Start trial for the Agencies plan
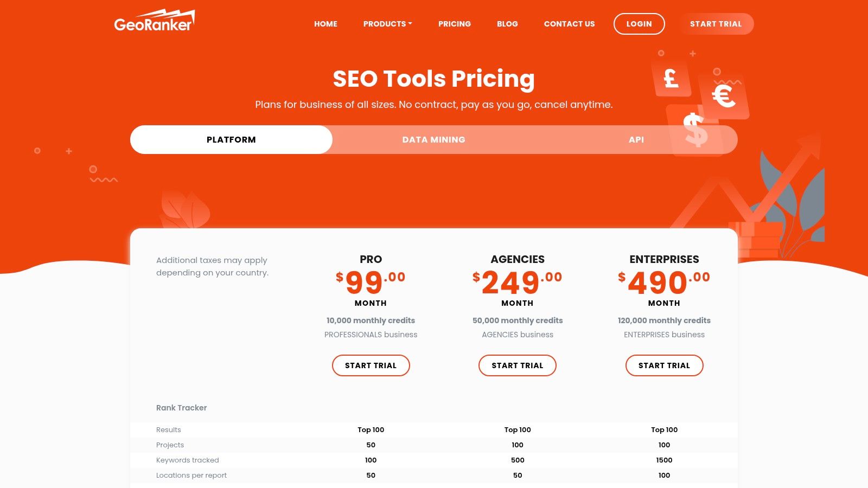Screen dimensions: 868x488 (518, 365)
